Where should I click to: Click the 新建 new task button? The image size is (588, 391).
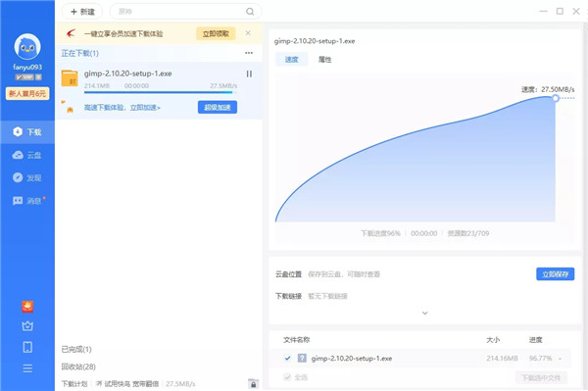pos(82,12)
